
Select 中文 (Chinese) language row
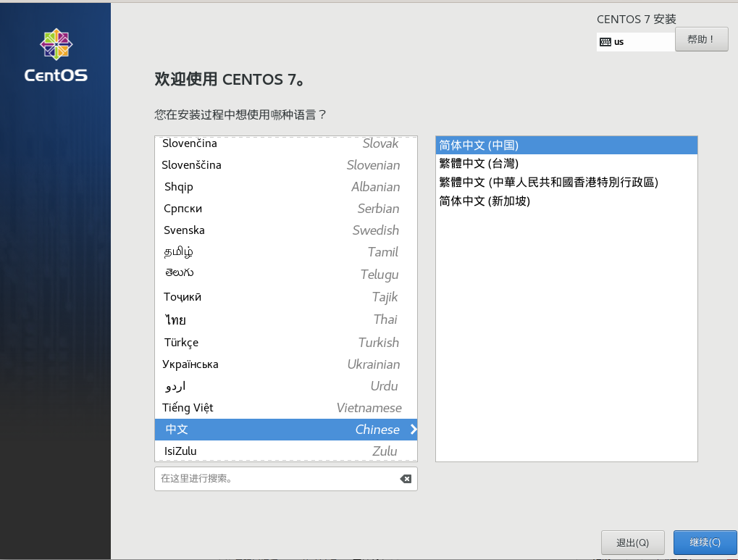click(285, 429)
